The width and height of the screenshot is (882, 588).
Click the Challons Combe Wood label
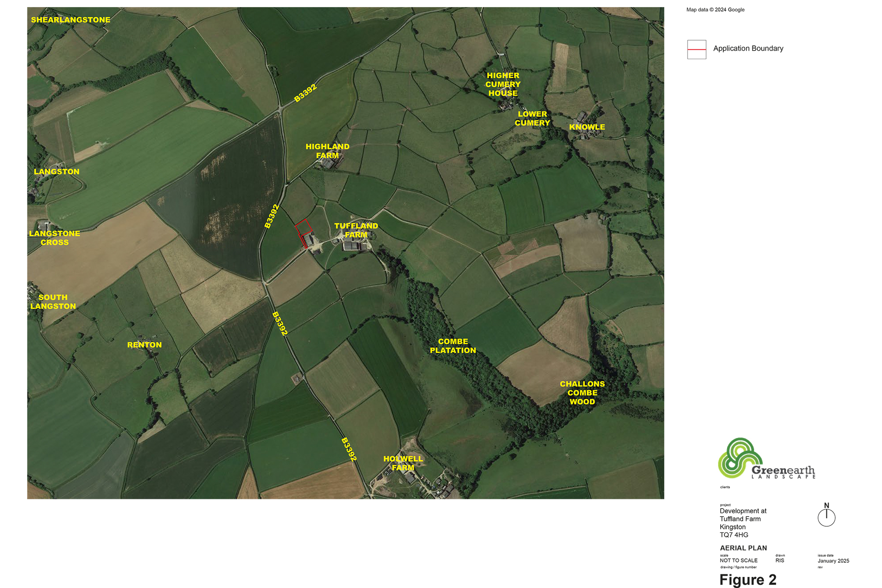pos(582,393)
